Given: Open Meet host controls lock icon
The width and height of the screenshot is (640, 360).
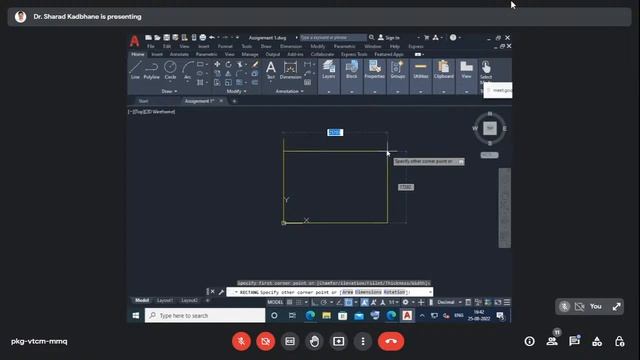Looking at the screenshot, I should [x=620, y=341].
